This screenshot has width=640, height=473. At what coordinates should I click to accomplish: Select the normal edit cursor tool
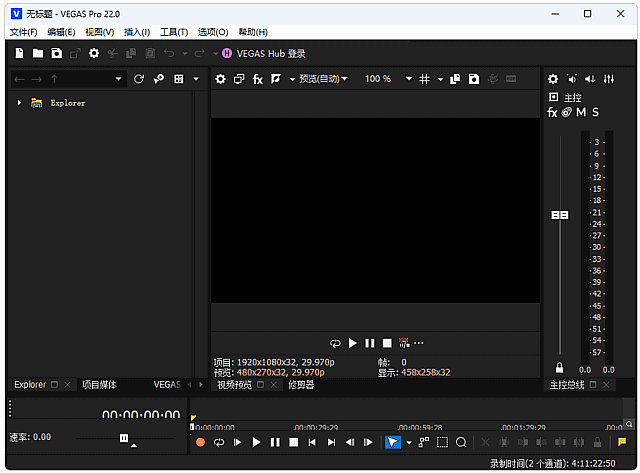(x=393, y=442)
